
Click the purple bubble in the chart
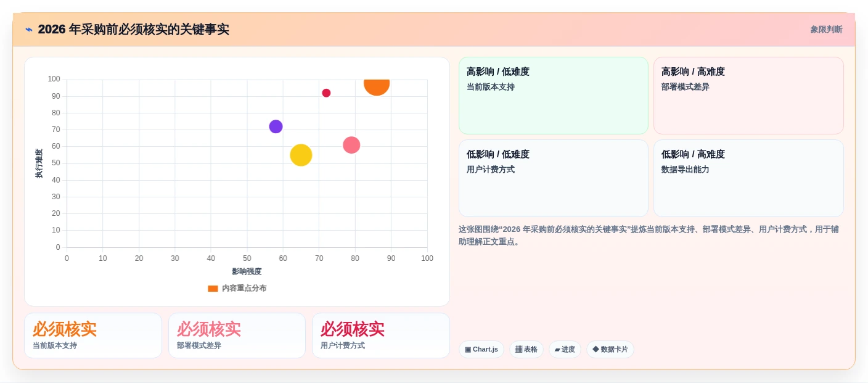tap(276, 126)
